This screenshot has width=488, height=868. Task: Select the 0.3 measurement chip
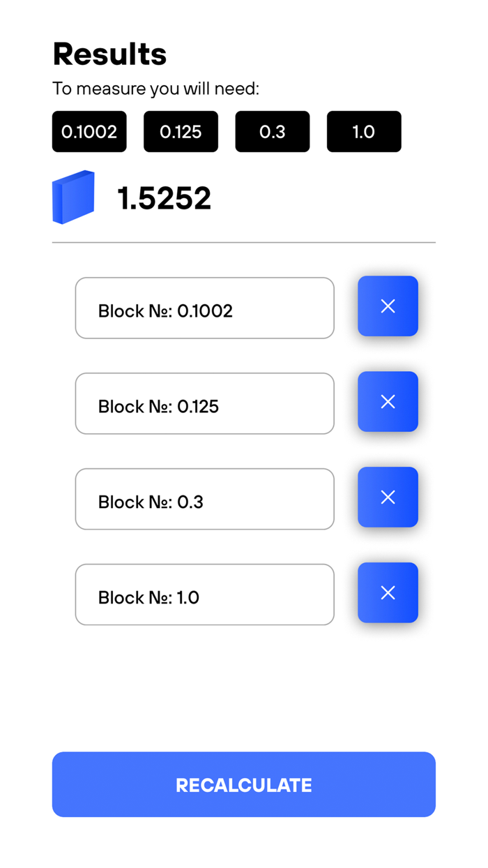click(x=272, y=131)
